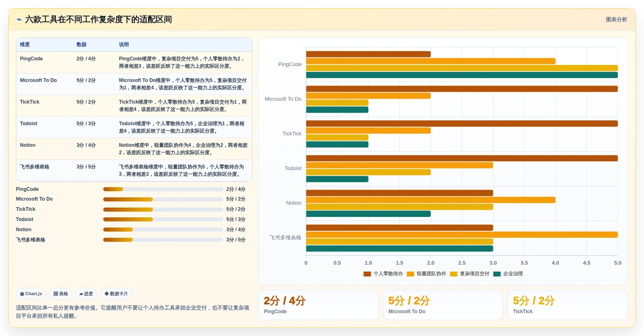Click the 飞书多维表格 row 3分 / 5分 cell
644x336 pixels.
pos(86,167)
